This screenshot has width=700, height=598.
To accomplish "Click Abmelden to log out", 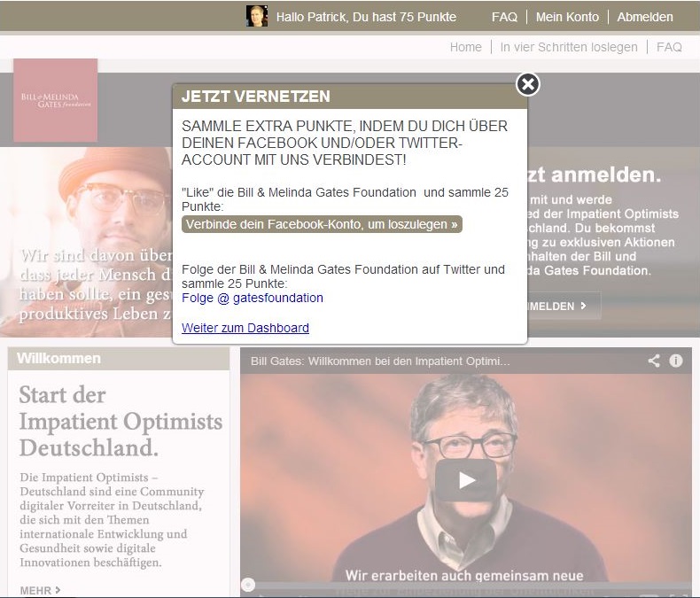I will 645,17.
